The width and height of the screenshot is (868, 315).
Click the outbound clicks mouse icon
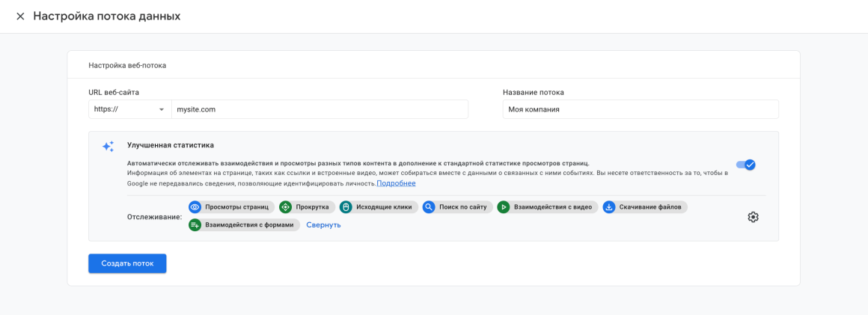coord(346,207)
